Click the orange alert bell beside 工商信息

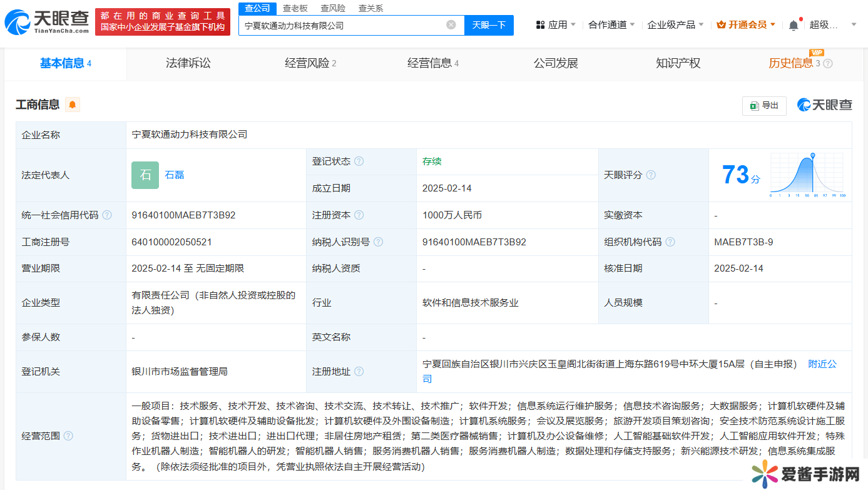(x=73, y=105)
